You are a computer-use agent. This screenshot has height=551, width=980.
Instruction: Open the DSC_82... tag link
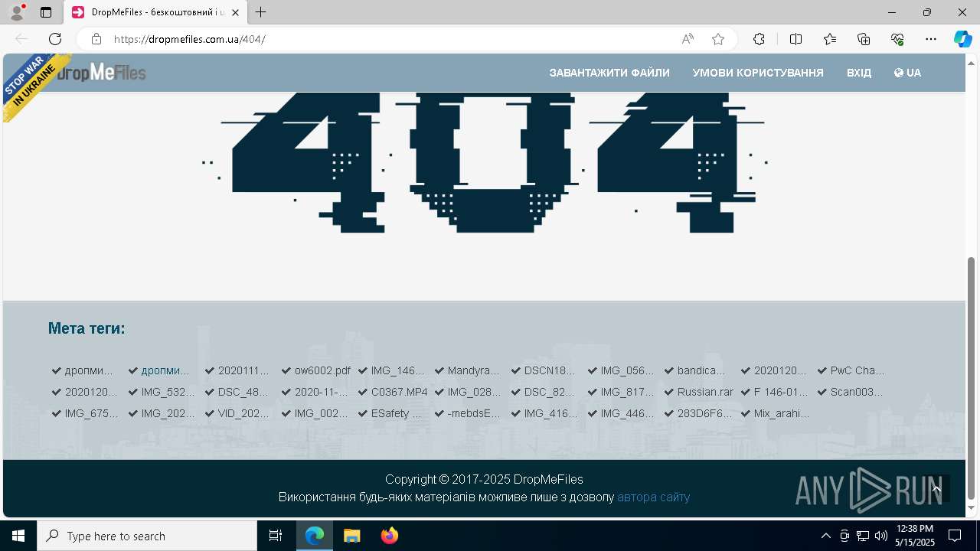(x=549, y=392)
